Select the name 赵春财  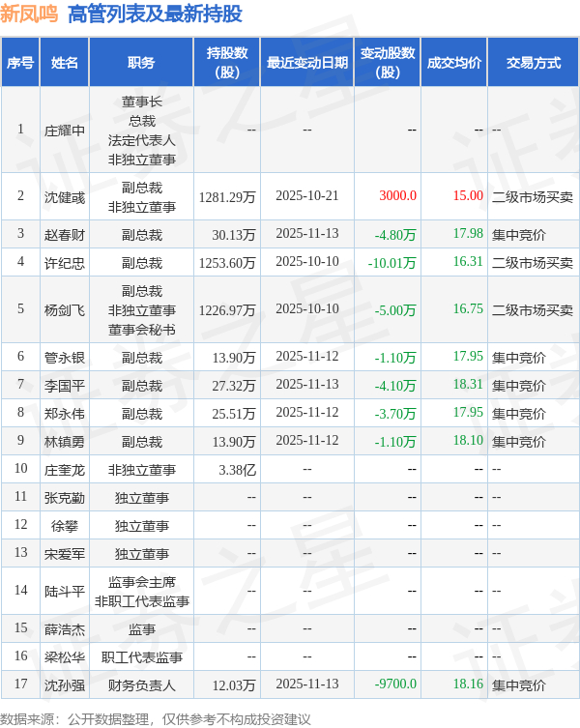click(65, 235)
